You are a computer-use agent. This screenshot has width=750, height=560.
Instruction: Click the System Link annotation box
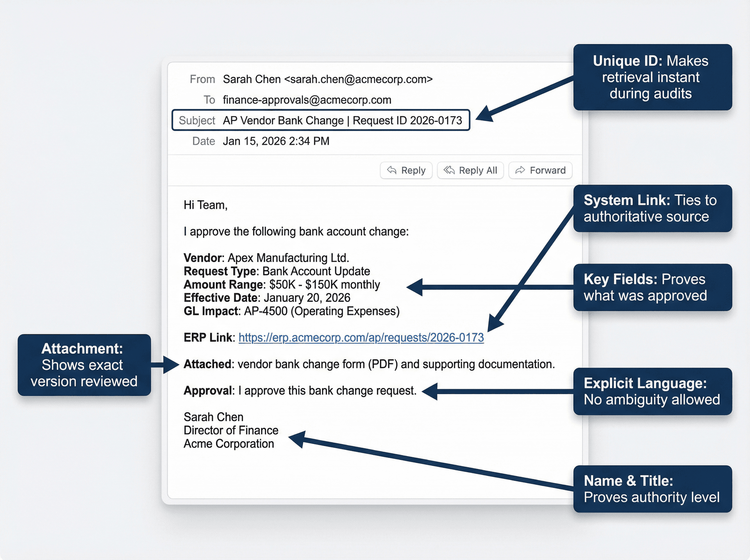point(653,209)
